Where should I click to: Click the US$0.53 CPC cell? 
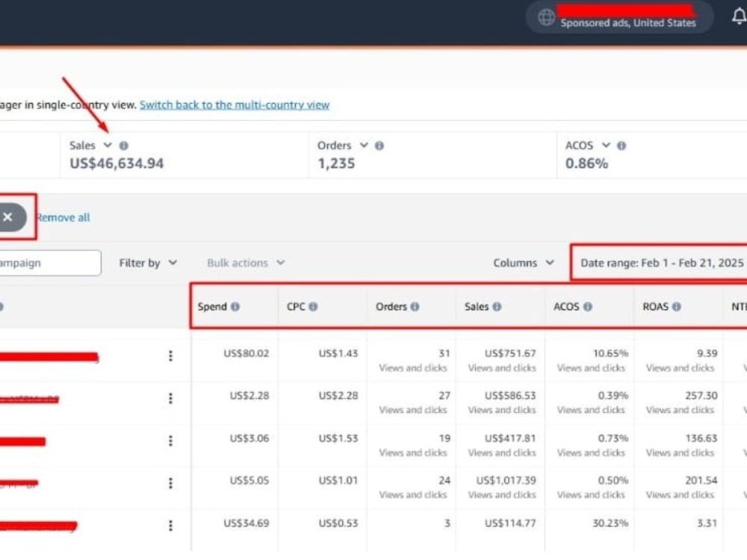point(338,523)
